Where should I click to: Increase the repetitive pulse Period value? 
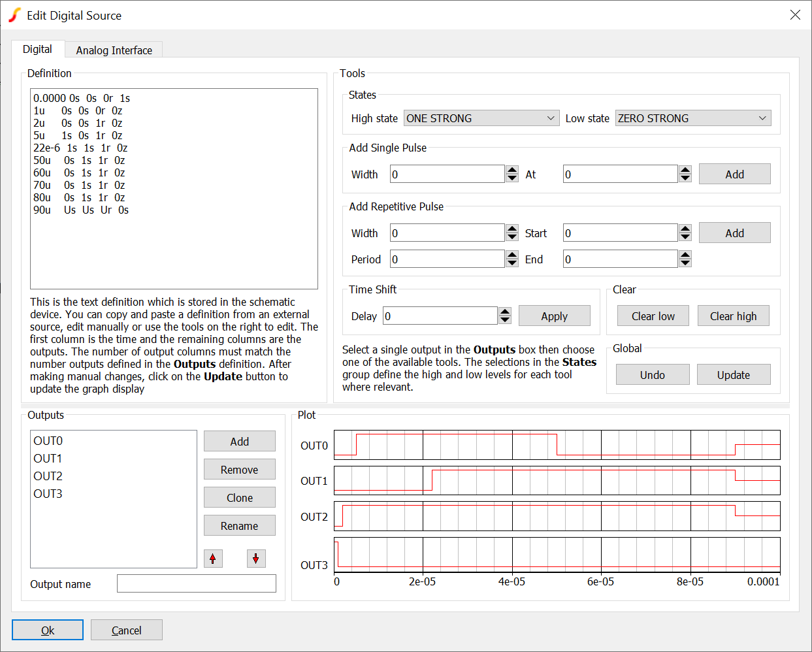pyautogui.click(x=512, y=255)
